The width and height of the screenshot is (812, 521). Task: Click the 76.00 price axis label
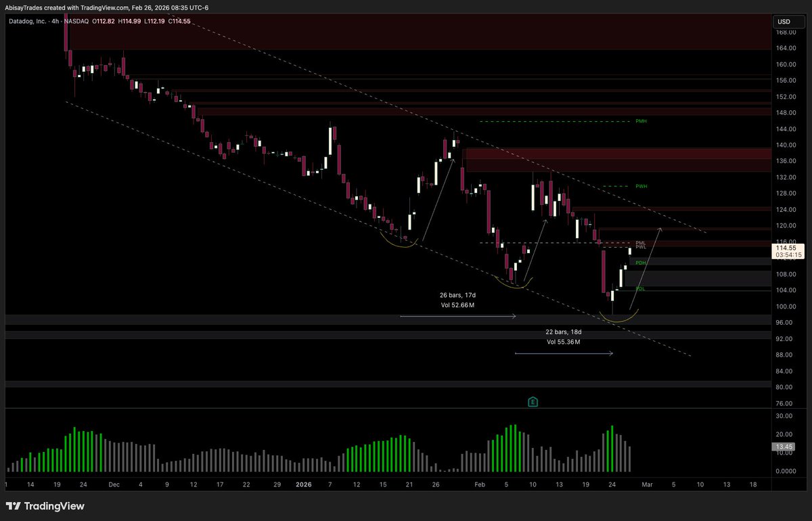click(x=786, y=403)
